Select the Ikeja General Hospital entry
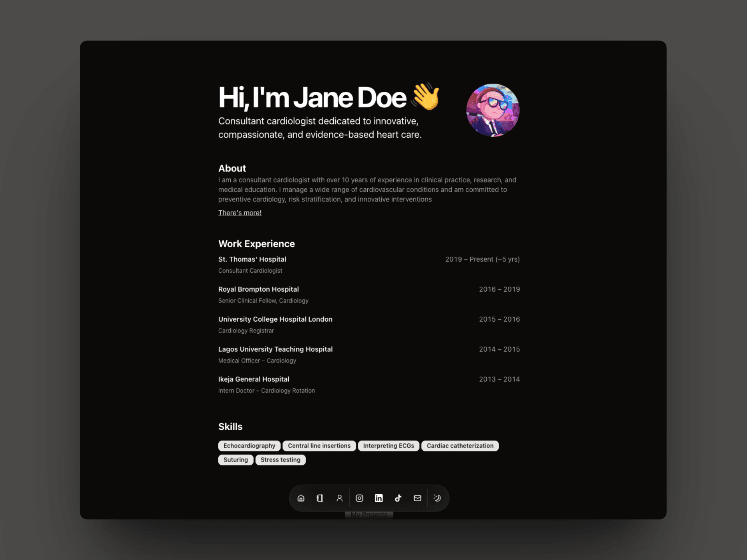This screenshot has height=560, width=747. (x=254, y=379)
